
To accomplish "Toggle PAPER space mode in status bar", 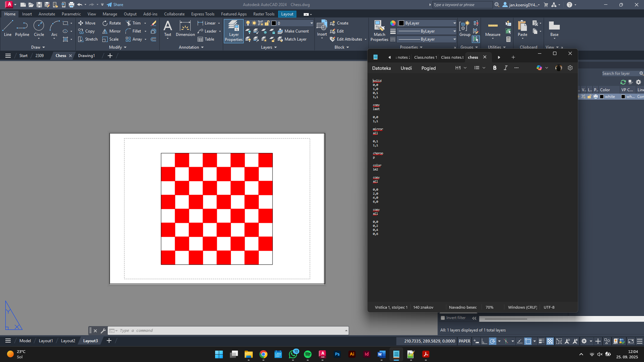I will tap(464, 341).
